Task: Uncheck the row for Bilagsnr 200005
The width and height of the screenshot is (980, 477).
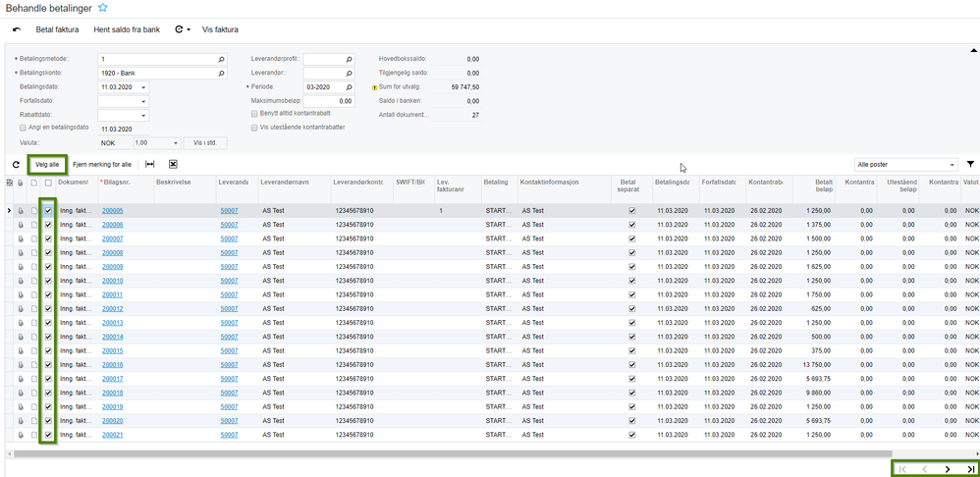Action: tap(48, 211)
